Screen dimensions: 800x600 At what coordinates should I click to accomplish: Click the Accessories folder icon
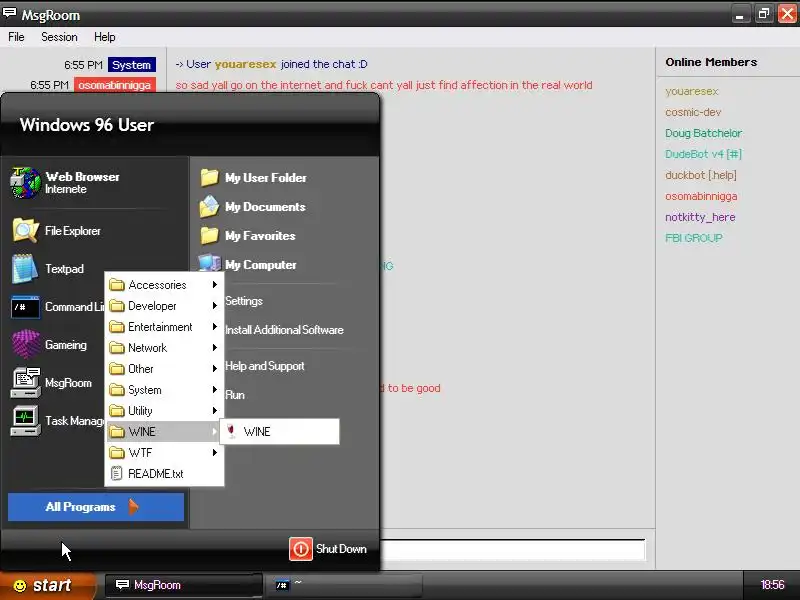(117, 285)
